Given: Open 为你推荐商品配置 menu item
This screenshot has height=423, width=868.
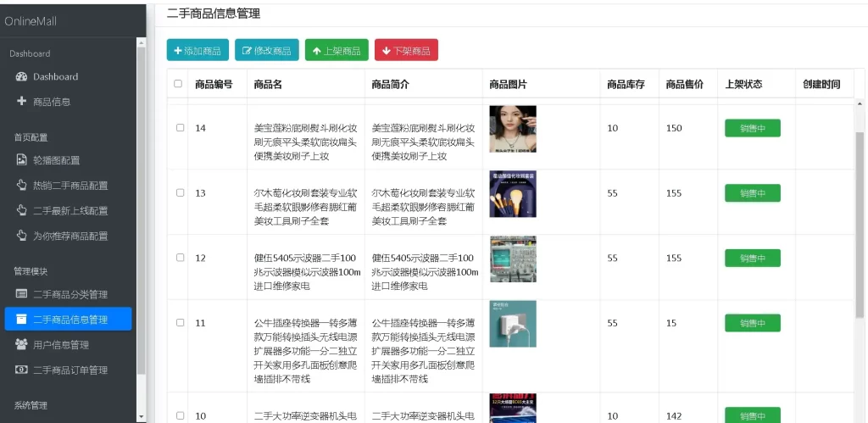Looking at the screenshot, I should (x=68, y=236).
